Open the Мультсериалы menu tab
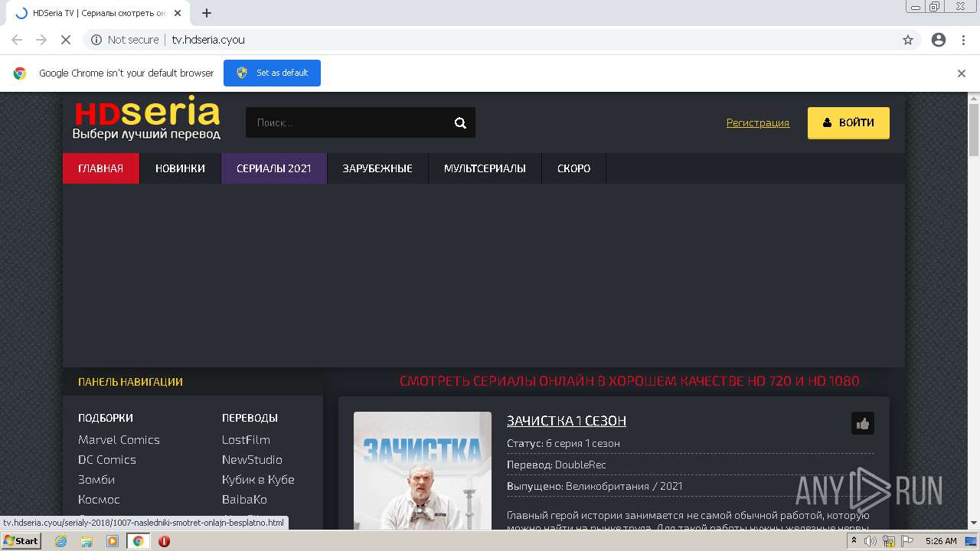Viewport: 980px width, 551px height. (485, 168)
